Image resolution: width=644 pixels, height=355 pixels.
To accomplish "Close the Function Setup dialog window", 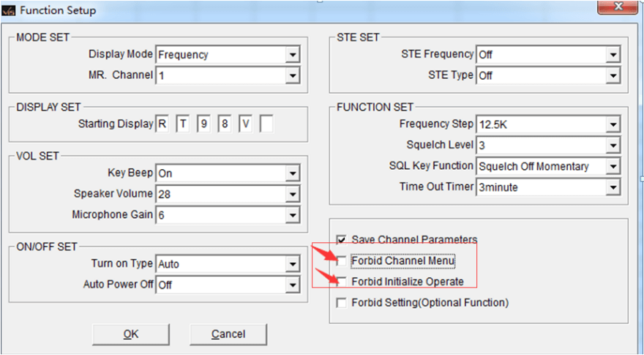I will click(618, 7).
